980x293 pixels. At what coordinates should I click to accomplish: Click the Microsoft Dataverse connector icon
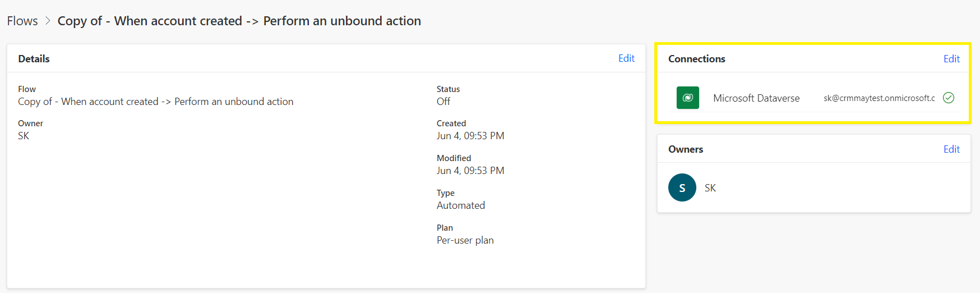coord(687,98)
